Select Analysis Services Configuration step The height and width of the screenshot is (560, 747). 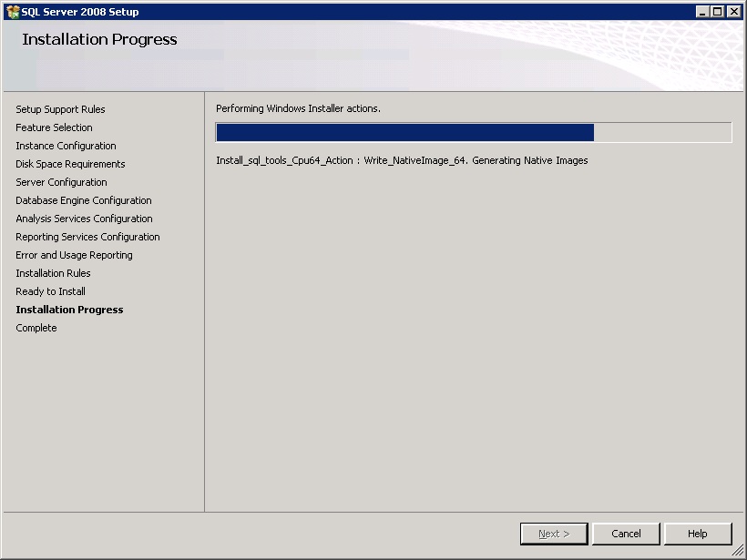85,219
